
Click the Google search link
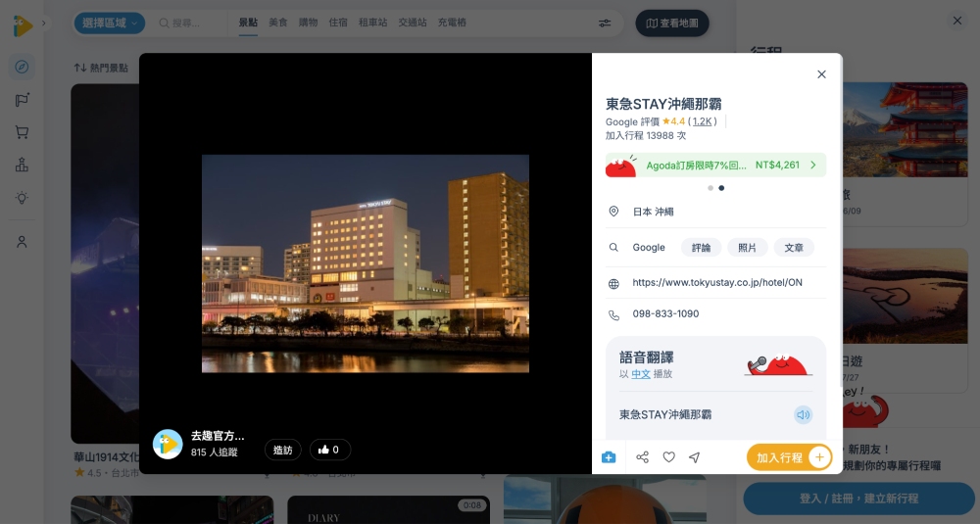tap(649, 248)
